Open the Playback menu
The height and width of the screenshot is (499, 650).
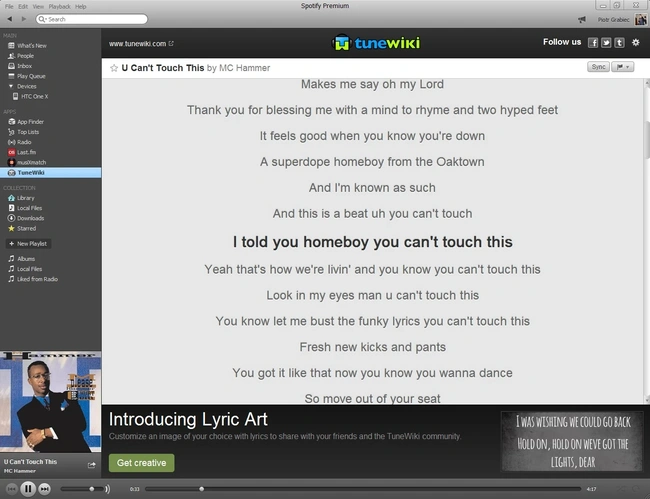(x=59, y=7)
